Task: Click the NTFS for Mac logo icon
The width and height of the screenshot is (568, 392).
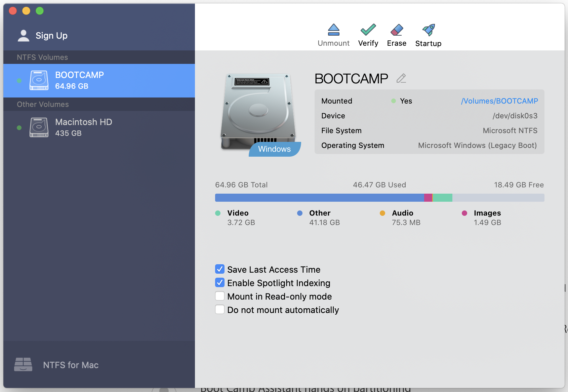Action: point(23,364)
